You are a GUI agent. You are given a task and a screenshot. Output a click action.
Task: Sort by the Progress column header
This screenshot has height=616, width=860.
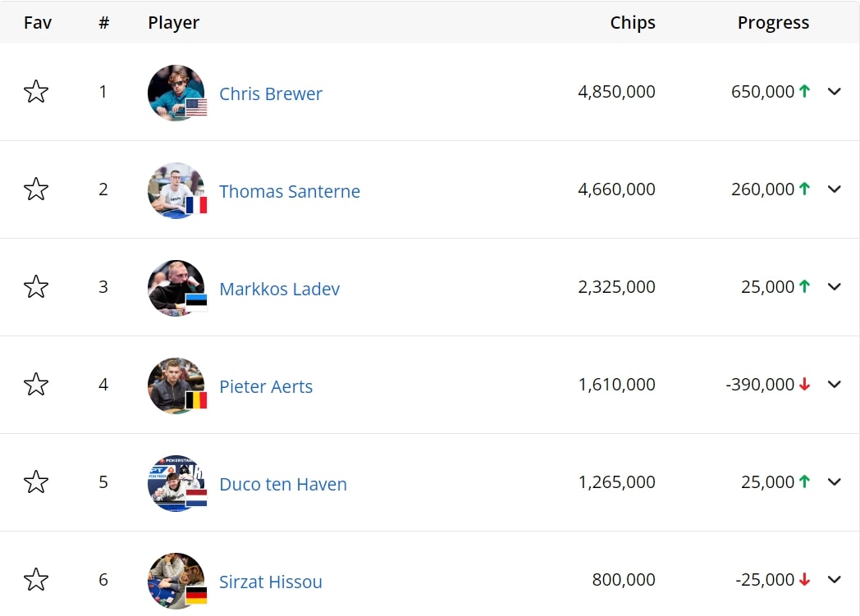(x=773, y=22)
